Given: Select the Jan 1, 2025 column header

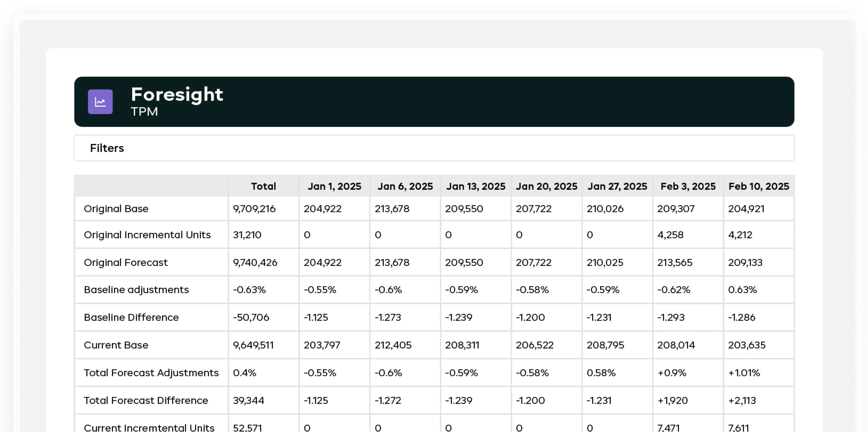Looking at the screenshot, I should pyautogui.click(x=334, y=186).
